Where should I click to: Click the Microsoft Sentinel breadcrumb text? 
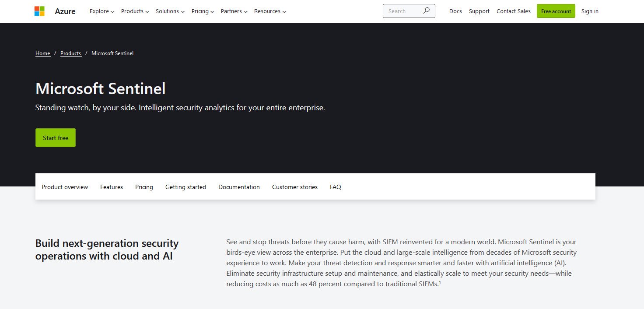click(x=112, y=53)
